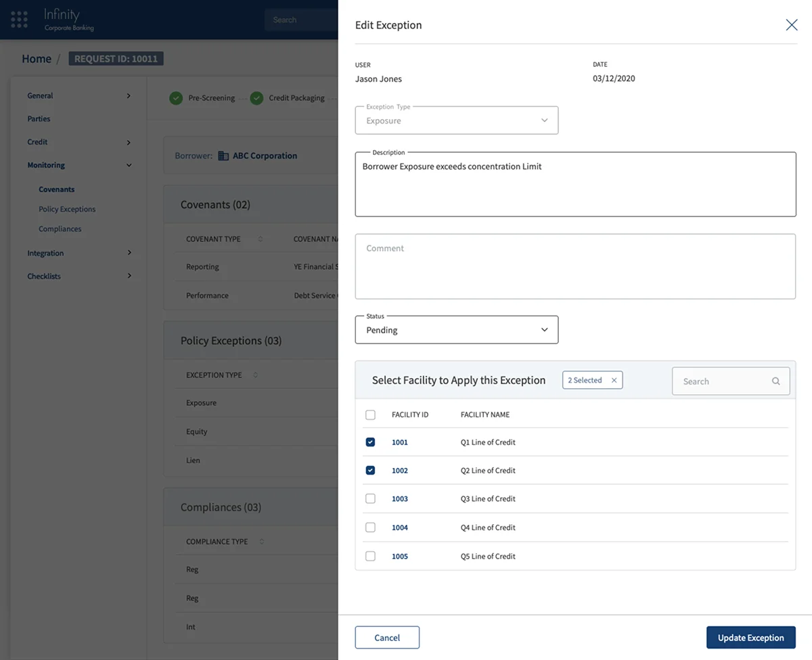Click the search magnifier in facility search

[776, 381]
